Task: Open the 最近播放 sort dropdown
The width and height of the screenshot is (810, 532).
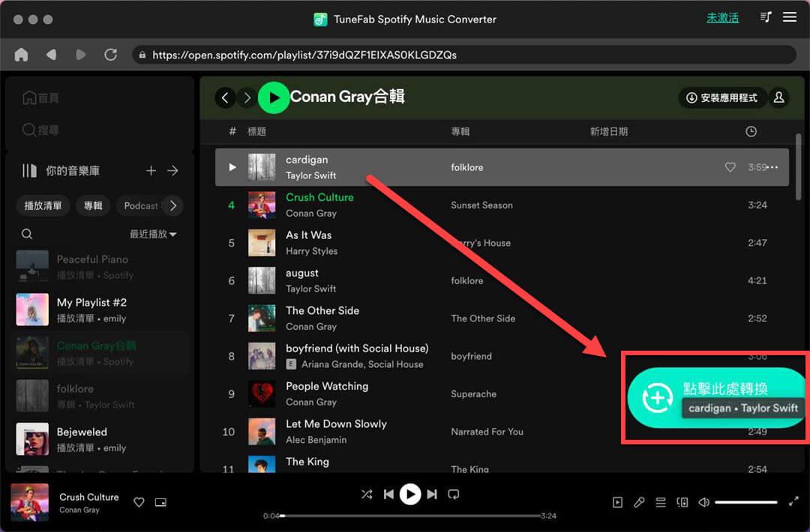Action: tap(153, 235)
